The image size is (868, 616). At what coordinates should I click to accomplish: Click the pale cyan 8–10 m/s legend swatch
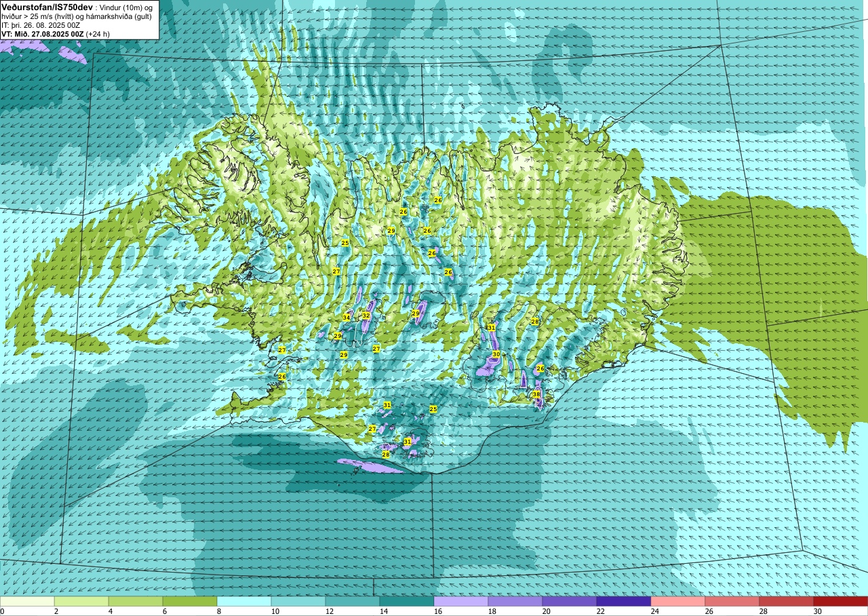tap(244, 601)
